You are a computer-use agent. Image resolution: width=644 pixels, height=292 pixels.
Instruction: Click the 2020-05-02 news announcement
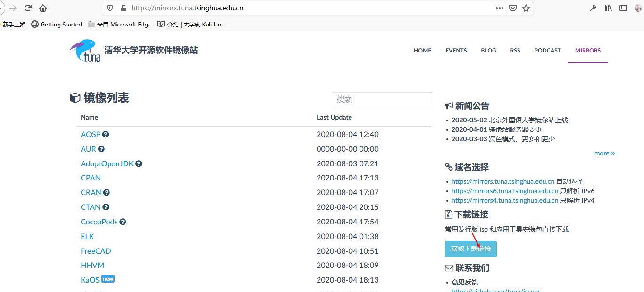(510, 120)
